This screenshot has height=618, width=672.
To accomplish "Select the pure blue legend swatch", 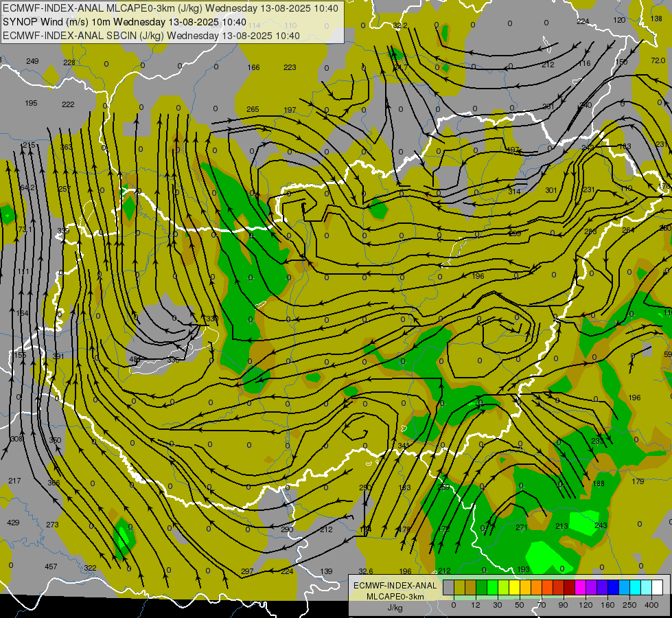I will [613, 587].
